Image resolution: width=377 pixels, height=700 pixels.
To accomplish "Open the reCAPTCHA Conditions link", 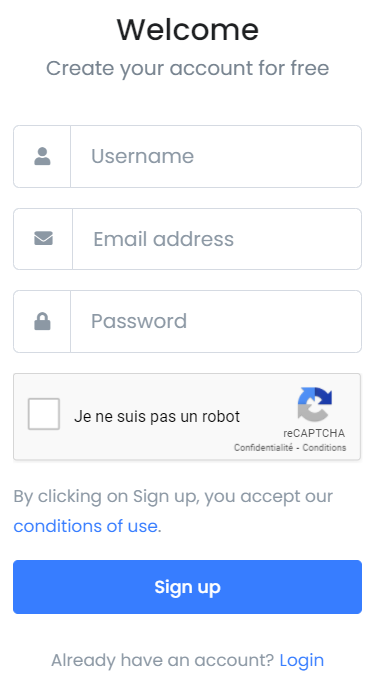I will [324, 447].
